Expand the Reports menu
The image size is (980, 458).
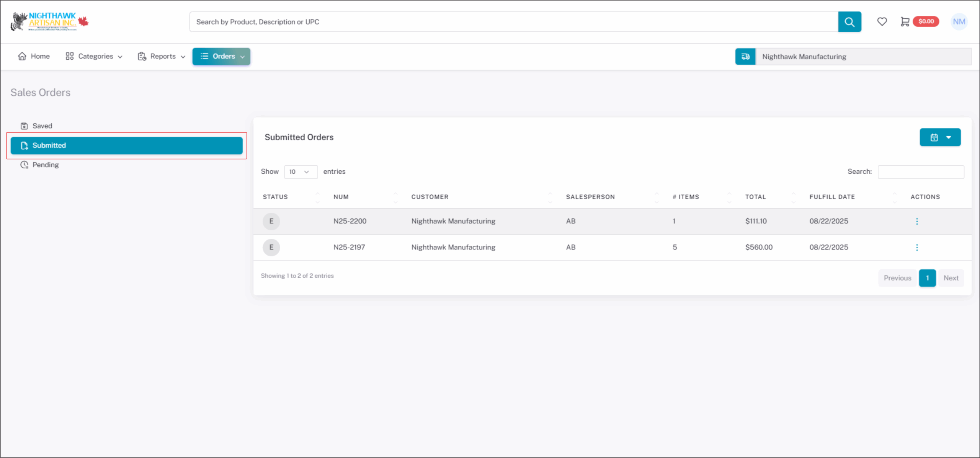point(162,56)
